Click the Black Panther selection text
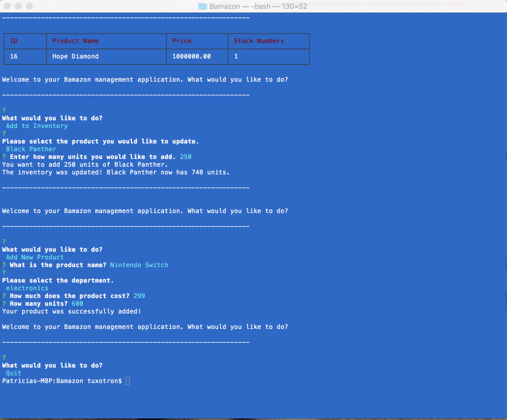 coord(31,149)
